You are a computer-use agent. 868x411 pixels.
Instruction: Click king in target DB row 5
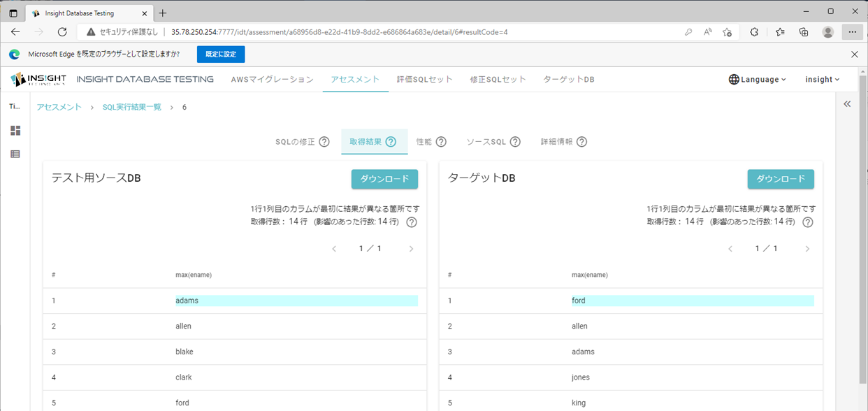[x=579, y=403]
